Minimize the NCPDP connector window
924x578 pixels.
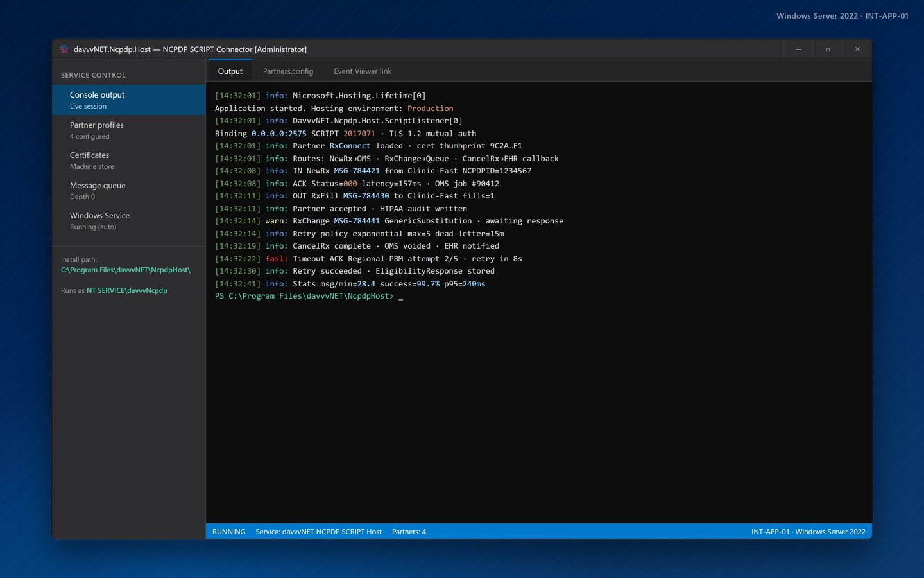(x=798, y=49)
